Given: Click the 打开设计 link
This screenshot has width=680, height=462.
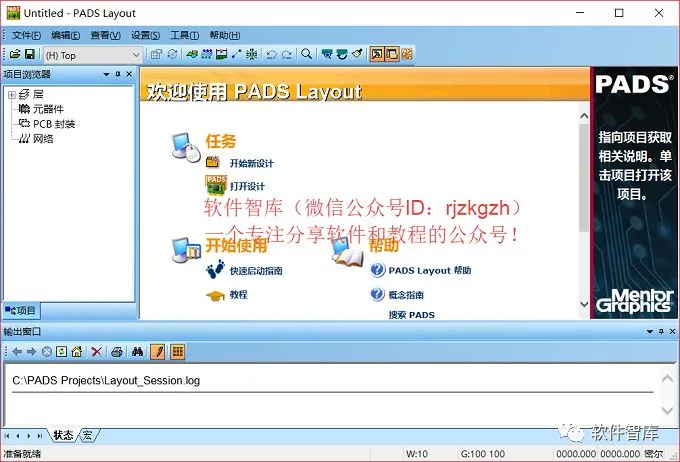Looking at the screenshot, I should coord(247,187).
